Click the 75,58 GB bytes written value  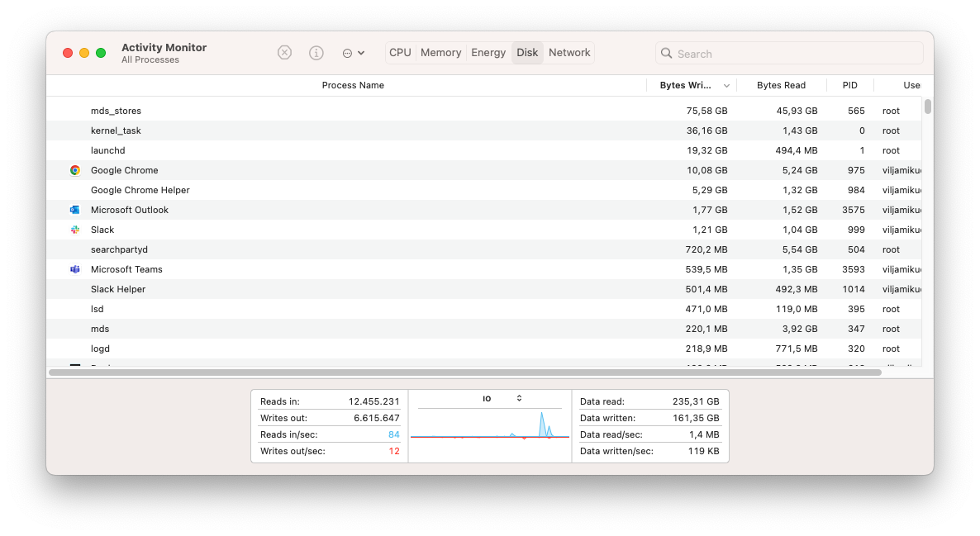coord(706,111)
